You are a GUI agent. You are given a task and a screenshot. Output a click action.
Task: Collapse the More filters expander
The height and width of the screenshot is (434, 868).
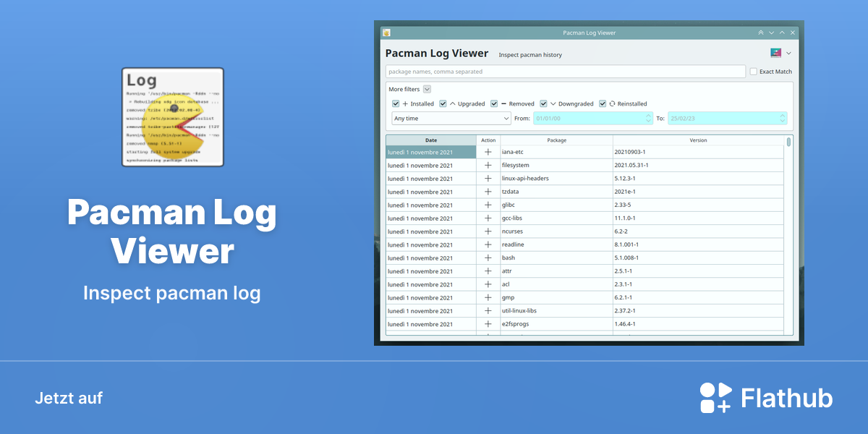[x=427, y=89]
